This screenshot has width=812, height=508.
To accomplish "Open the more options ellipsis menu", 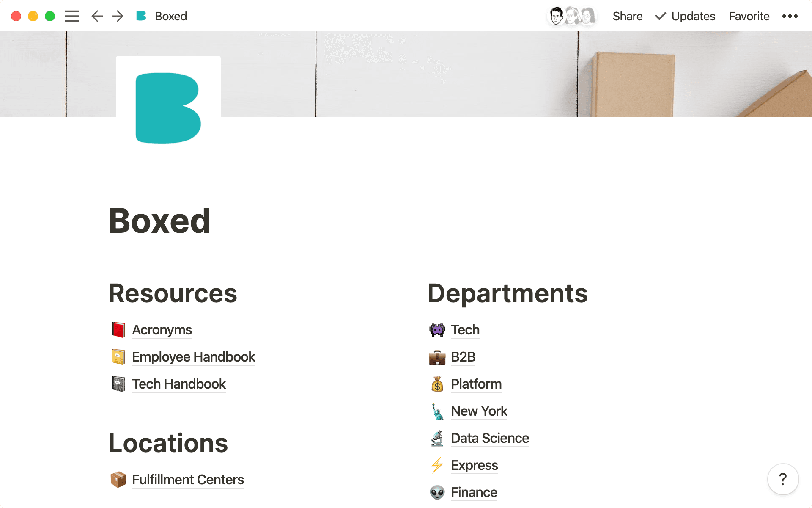I will point(789,16).
